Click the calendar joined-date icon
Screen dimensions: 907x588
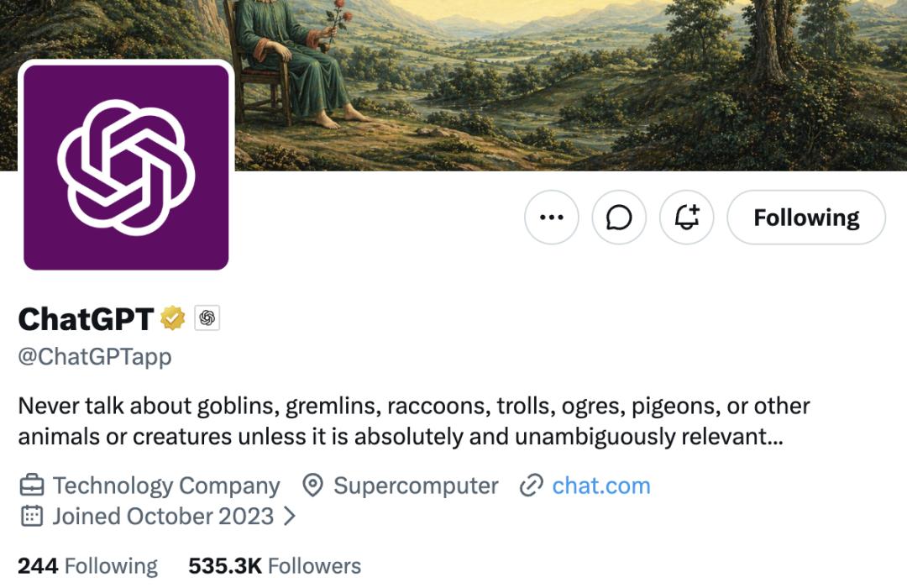32,516
